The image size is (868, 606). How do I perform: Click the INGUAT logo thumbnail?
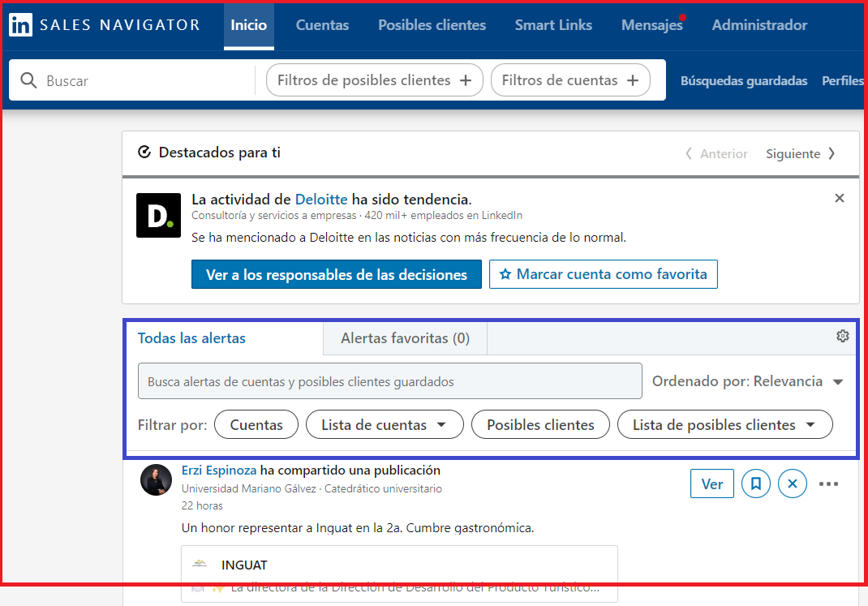(200, 565)
